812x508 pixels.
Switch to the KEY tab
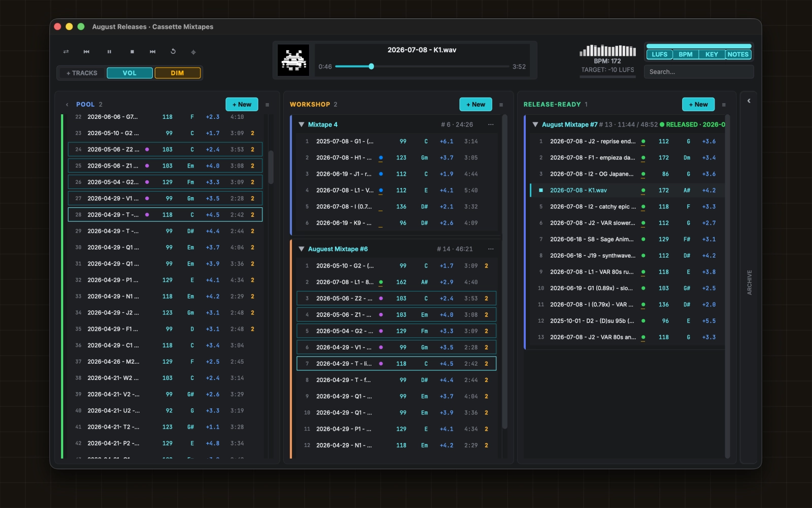click(712, 54)
